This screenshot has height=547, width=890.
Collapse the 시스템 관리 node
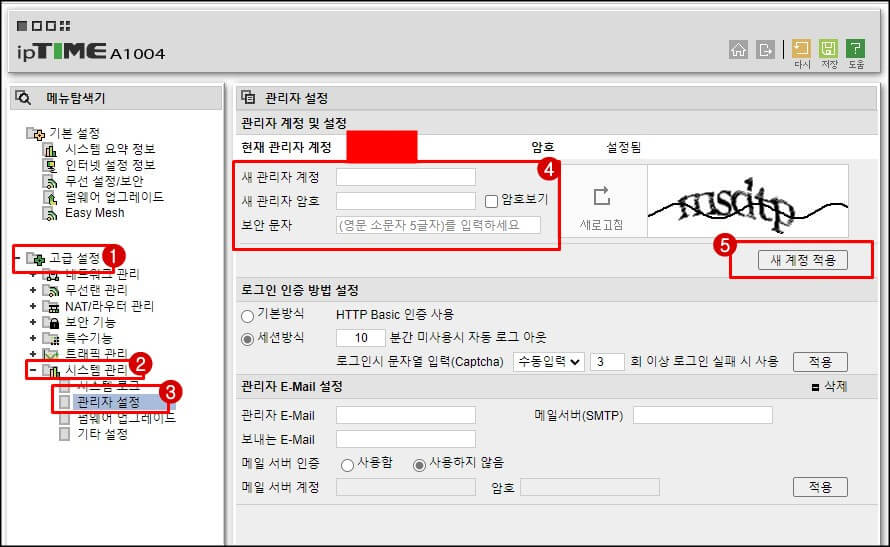(33, 370)
